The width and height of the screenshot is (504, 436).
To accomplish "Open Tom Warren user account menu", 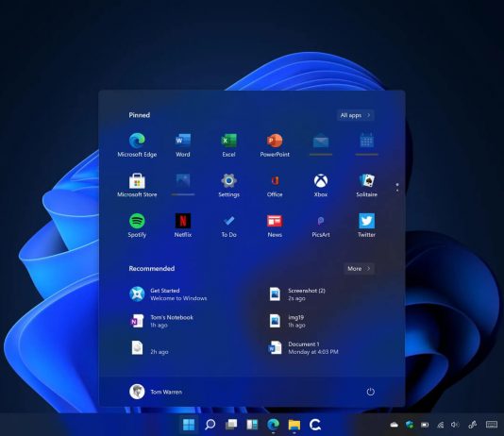I will coord(156,392).
